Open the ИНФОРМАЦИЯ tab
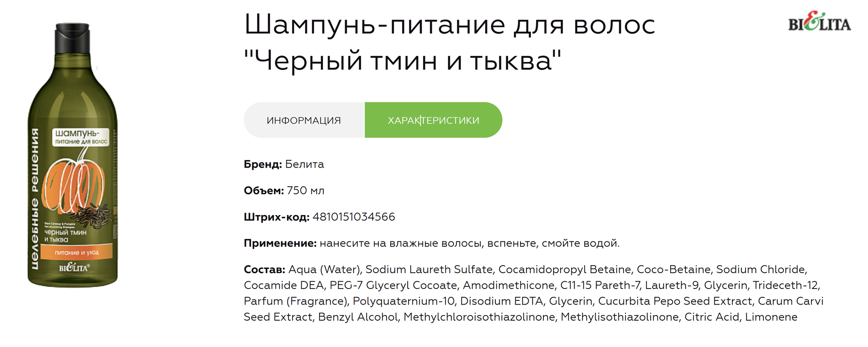This screenshot has width=868, height=347. point(304,120)
